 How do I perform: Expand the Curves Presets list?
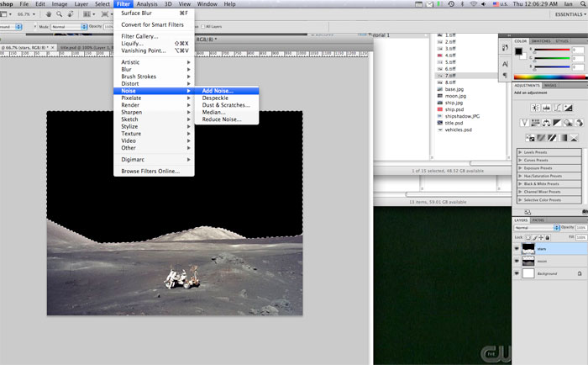click(x=520, y=160)
